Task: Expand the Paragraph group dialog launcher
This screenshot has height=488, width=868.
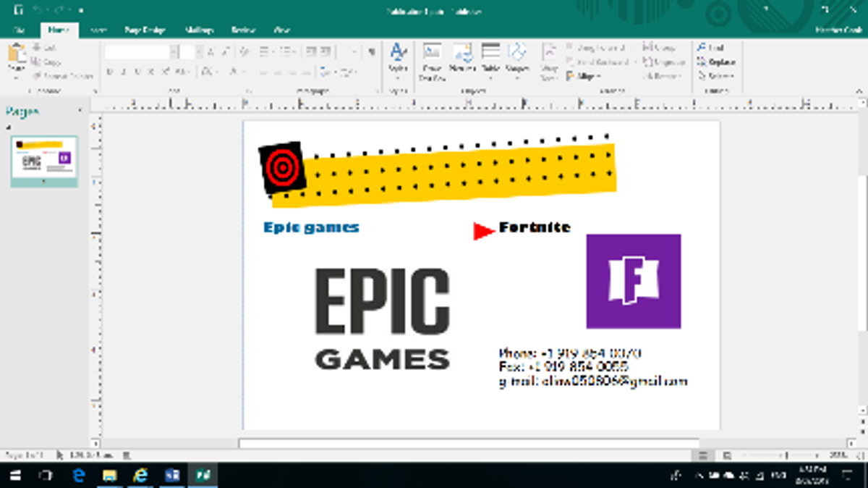Action: tap(378, 91)
